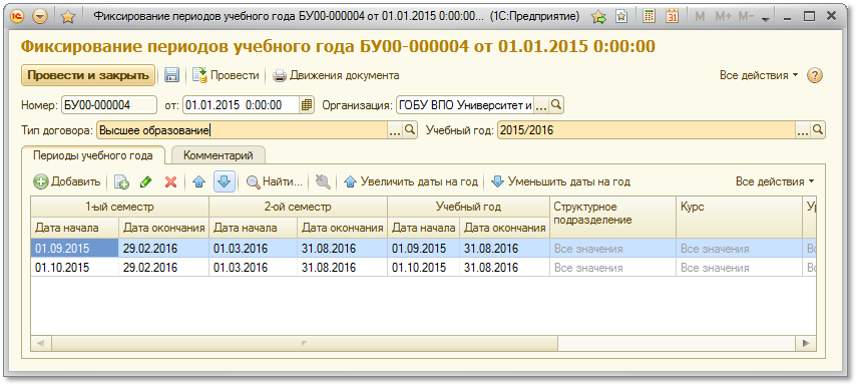Open help question mark icon
Image resolution: width=858 pixels, height=387 pixels.
tap(815, 76)
